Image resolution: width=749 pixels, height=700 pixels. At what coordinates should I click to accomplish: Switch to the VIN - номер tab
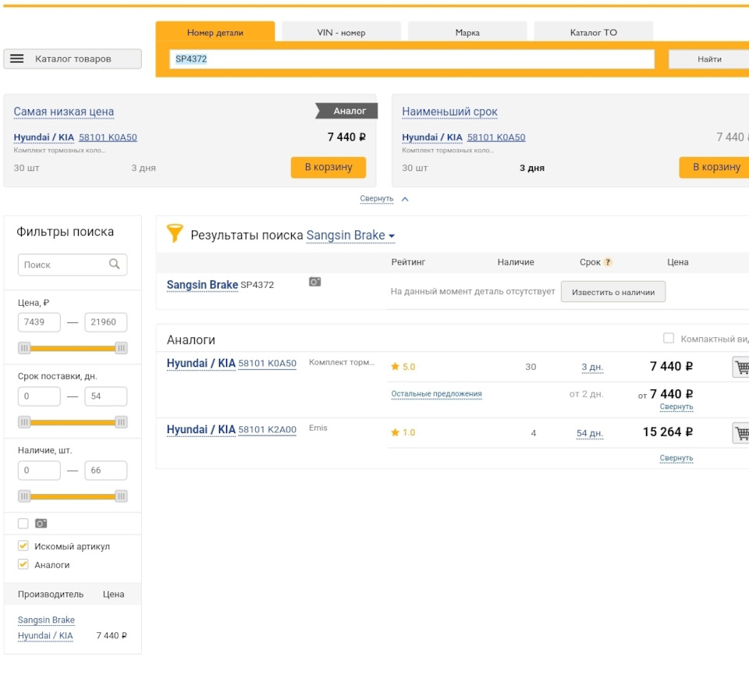(x=341, y=33)
